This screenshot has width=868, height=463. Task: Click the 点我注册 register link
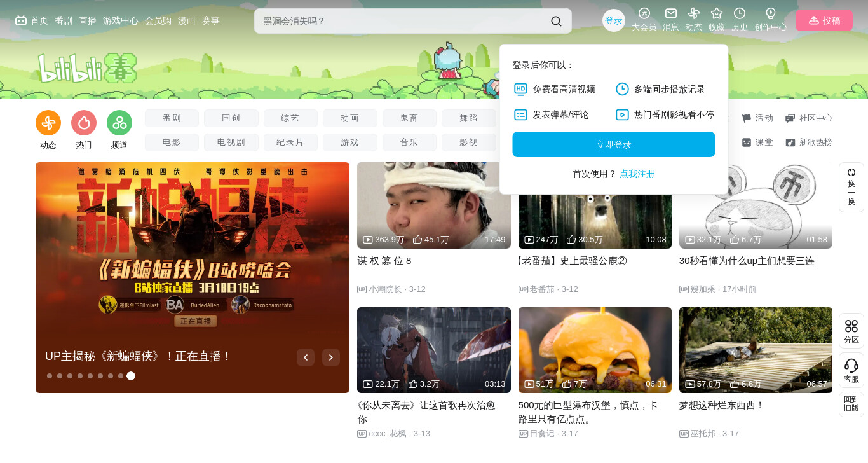(x=637, y=174)
